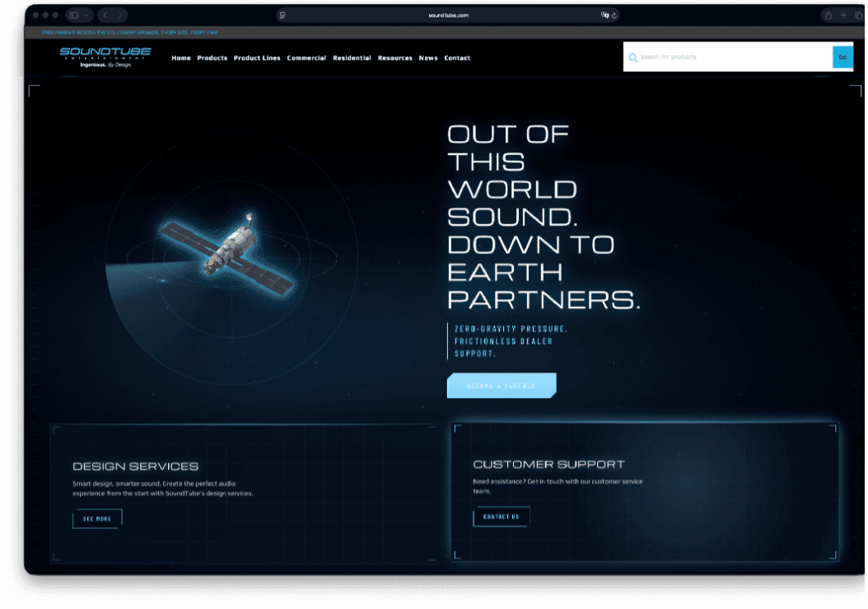The width and height of the screenshot is (868, 609).
Task: Close the Safari window with the close button
Action: coord(36,15)
